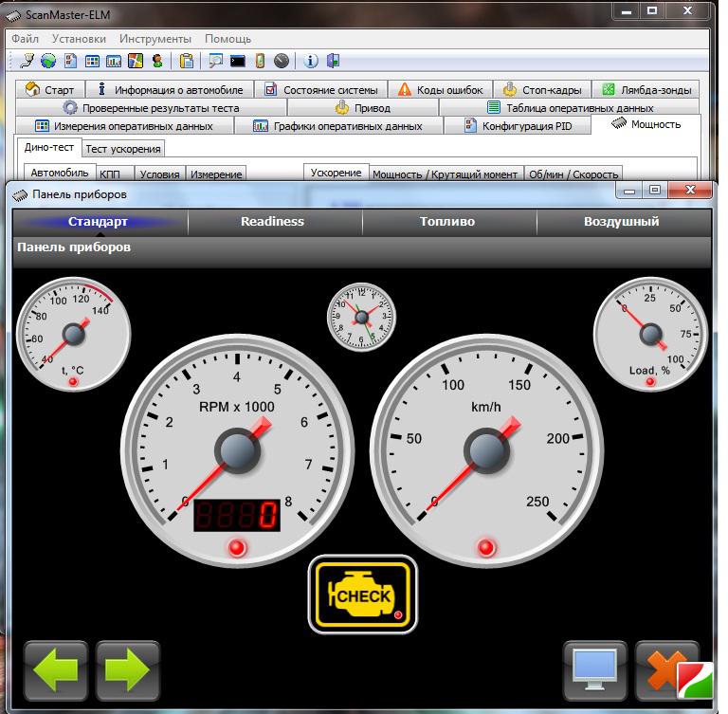Click the RPM digital readout display
728x714 pixels.
pos(237,516)
